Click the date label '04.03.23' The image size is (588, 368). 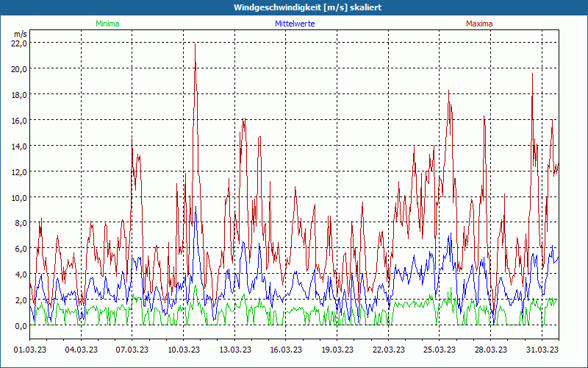click(x=81, y=350)
